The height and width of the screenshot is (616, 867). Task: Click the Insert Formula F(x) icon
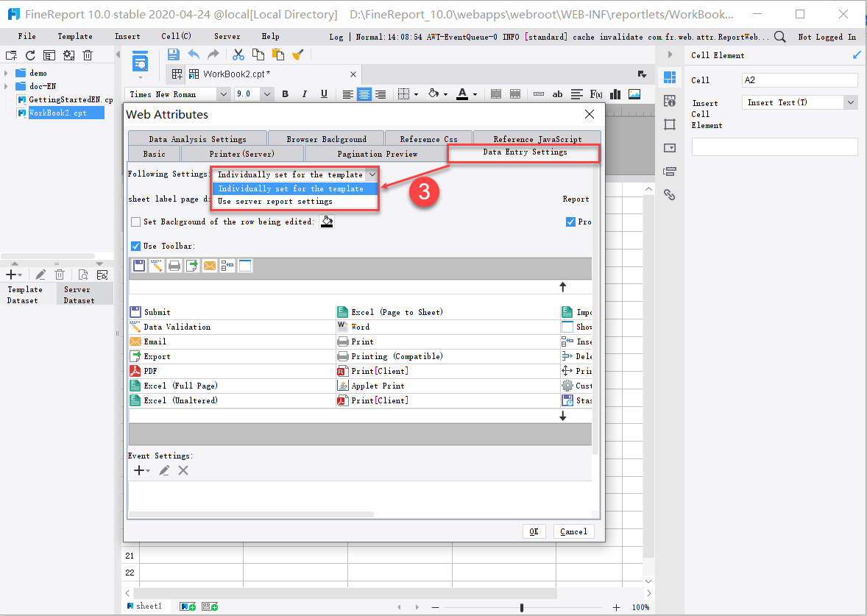596,94
